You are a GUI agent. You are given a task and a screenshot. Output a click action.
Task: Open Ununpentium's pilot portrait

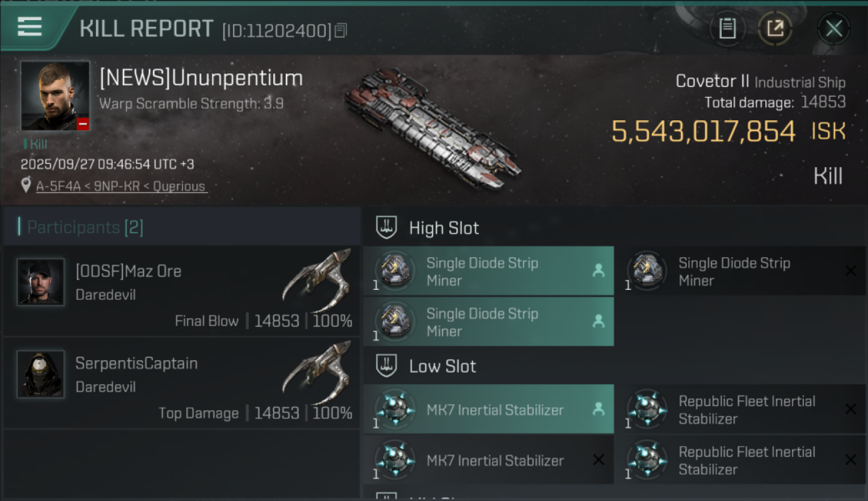(x=55, y=96)
